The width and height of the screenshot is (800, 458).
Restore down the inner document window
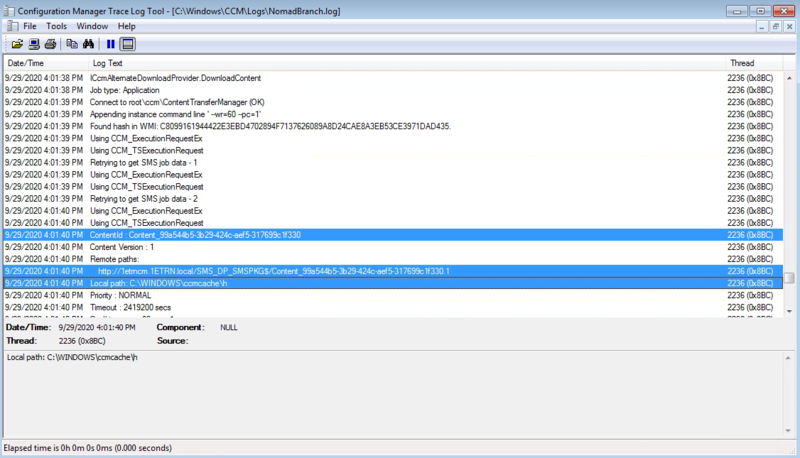tap(775, 26)
